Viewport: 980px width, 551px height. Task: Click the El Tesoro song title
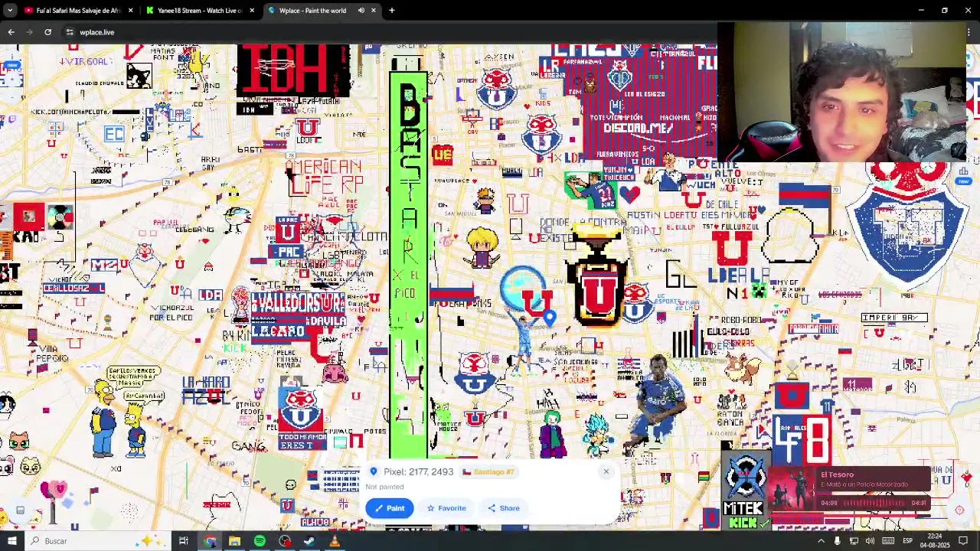837,475
